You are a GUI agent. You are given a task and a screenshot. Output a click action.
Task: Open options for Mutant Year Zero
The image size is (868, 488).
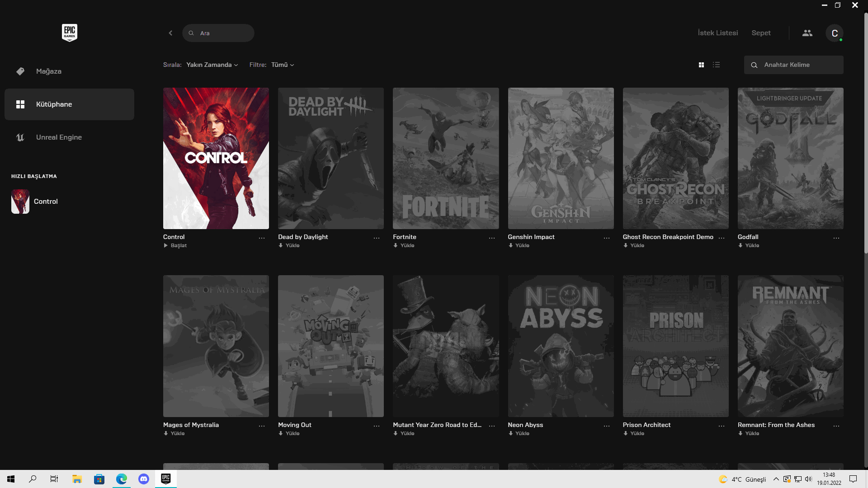[x=492, y=426]
